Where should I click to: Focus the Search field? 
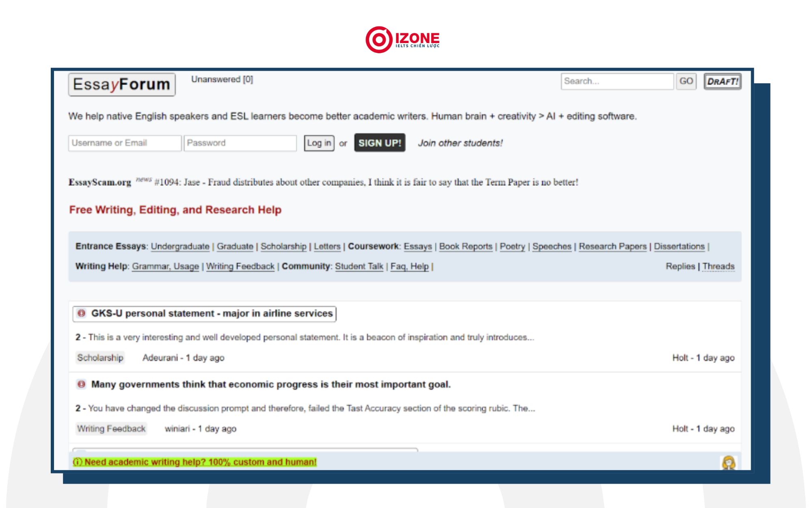pos(617,81)
